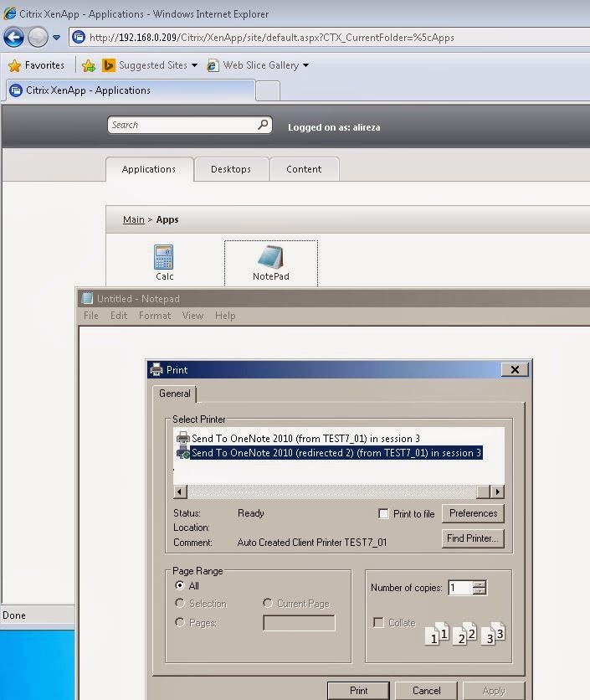This screenshot has width=590, height=700.
Task: Expand the Web Slice Gallery dropdown arrow
Action: click(x=305, y=65)
